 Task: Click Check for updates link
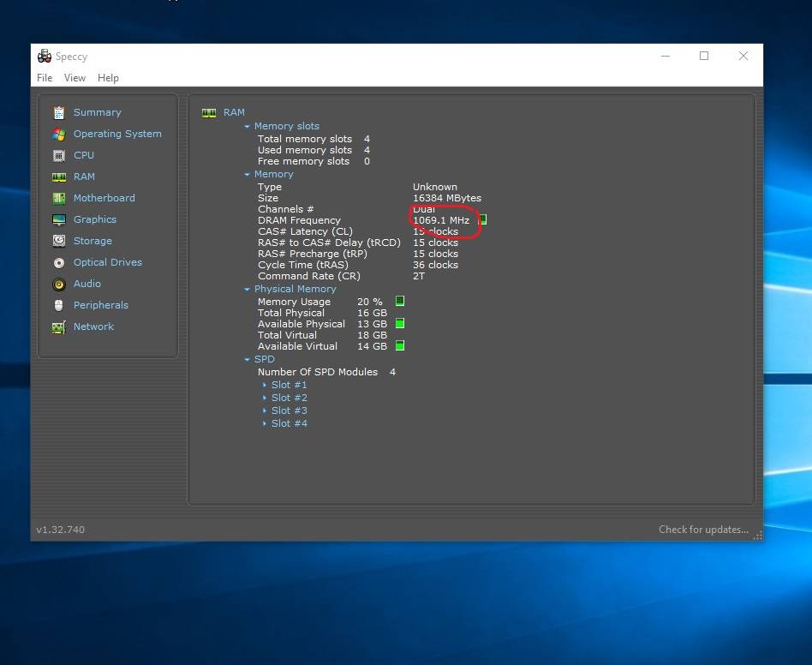(x=704, y=530)
